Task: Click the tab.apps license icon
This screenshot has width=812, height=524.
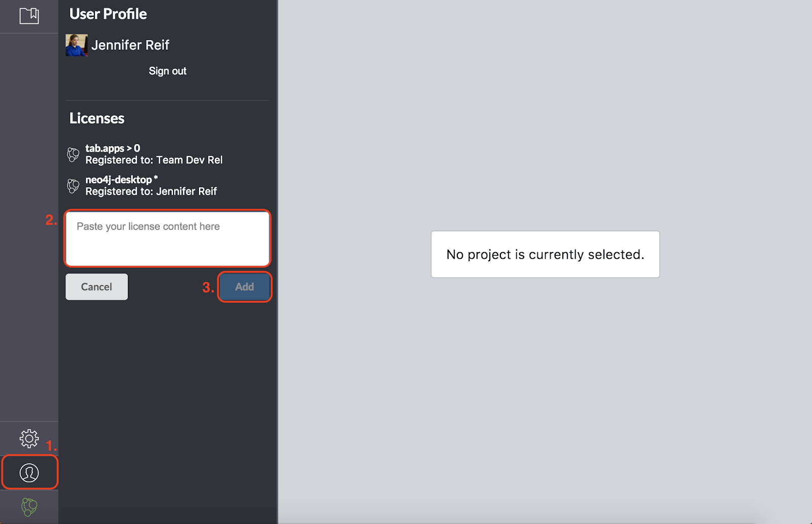Action: coord(73,154)
